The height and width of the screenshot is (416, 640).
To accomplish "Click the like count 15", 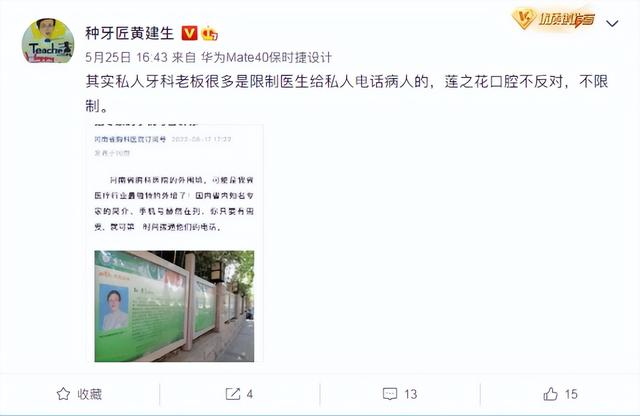I will (x=571, y=394).
